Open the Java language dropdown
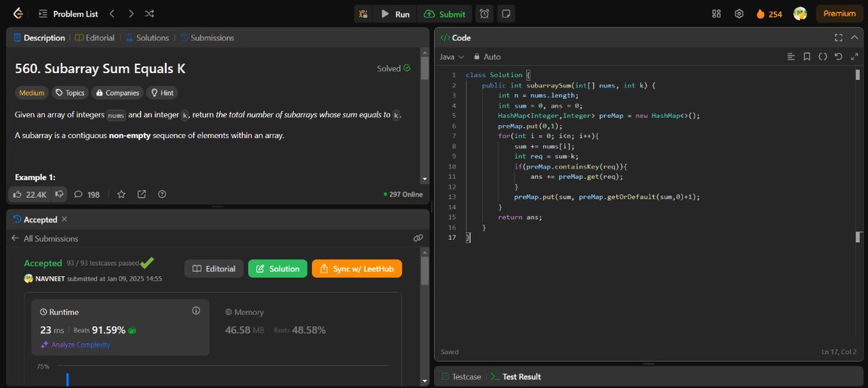Image resolution: width=868 pixels, height=388 pixels. coord(451,56)
